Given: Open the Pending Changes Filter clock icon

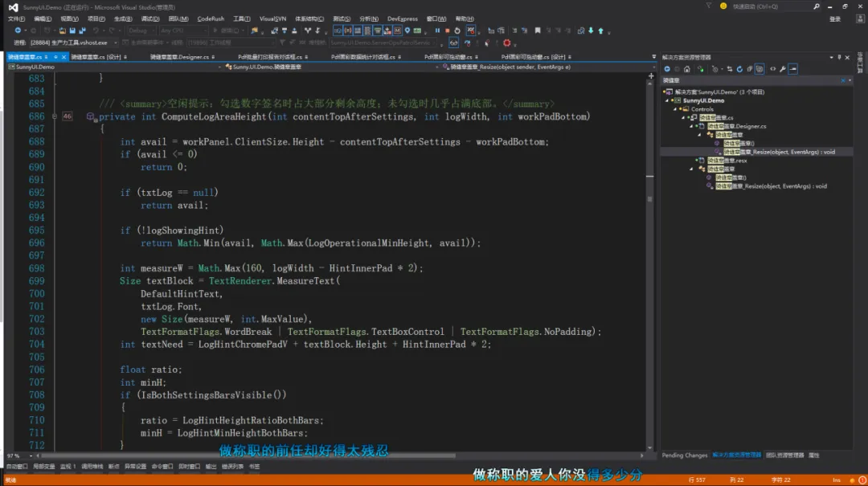Looking at the screenshot, I should click(716, 69).
